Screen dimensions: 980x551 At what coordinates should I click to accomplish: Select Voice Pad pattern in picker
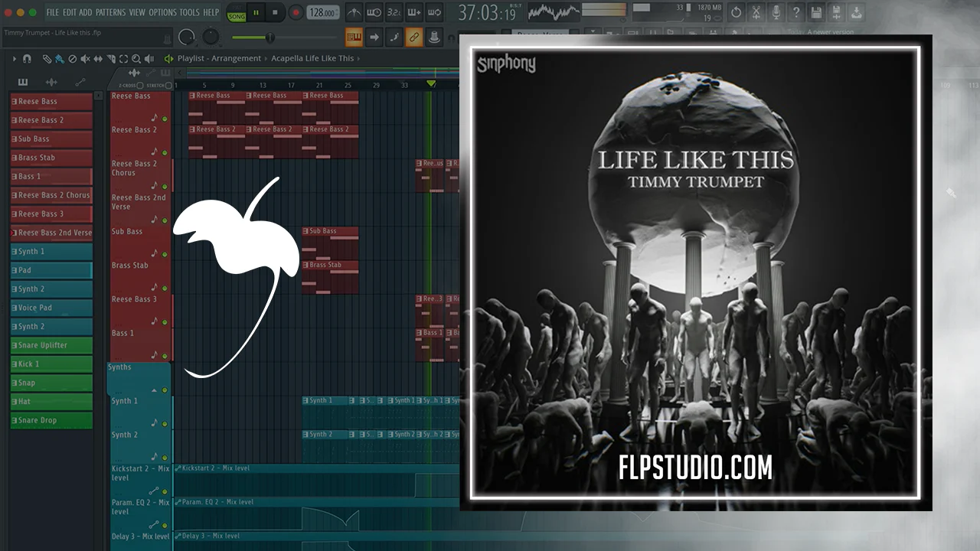pyautogui.click(x=51, y=308)
